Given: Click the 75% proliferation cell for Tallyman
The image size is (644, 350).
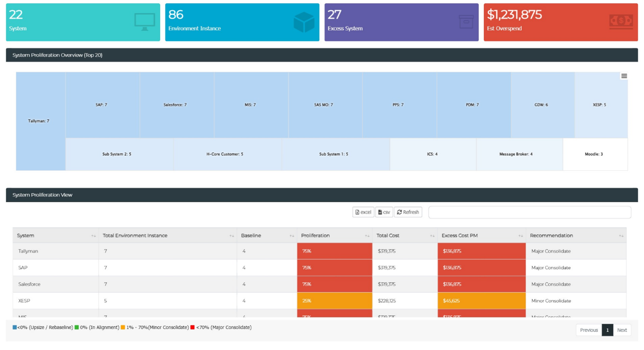Looking at the screenshot, I should pos(334,251).
